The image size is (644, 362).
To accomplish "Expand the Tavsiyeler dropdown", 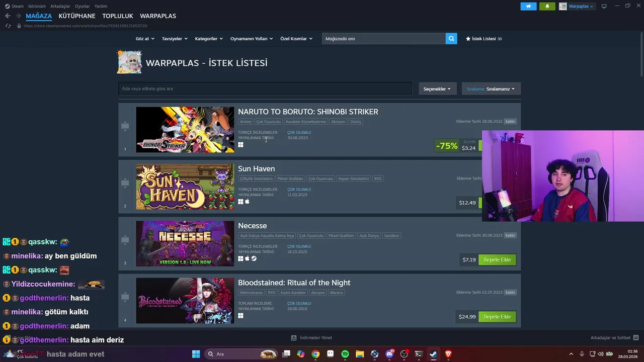I will click(x=175, y=39).
